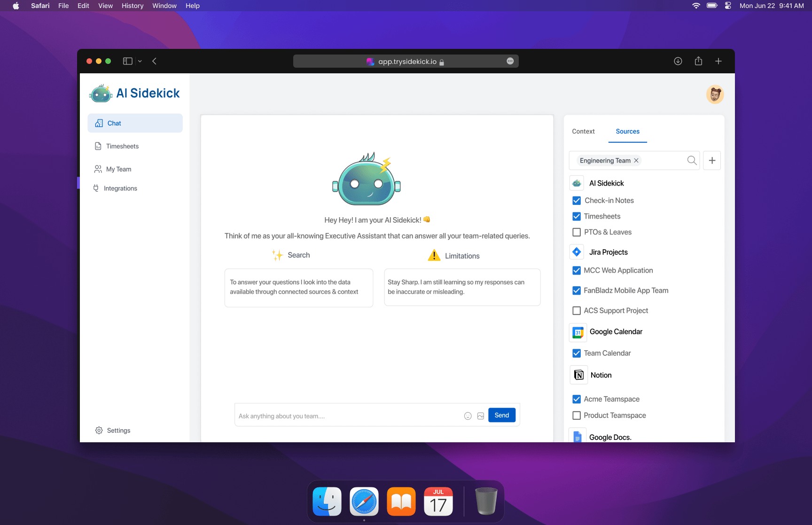The height and width of the screenshot is (525, 812).
Task: Open Settings at sidebar bottom
Action: point(113,431)
